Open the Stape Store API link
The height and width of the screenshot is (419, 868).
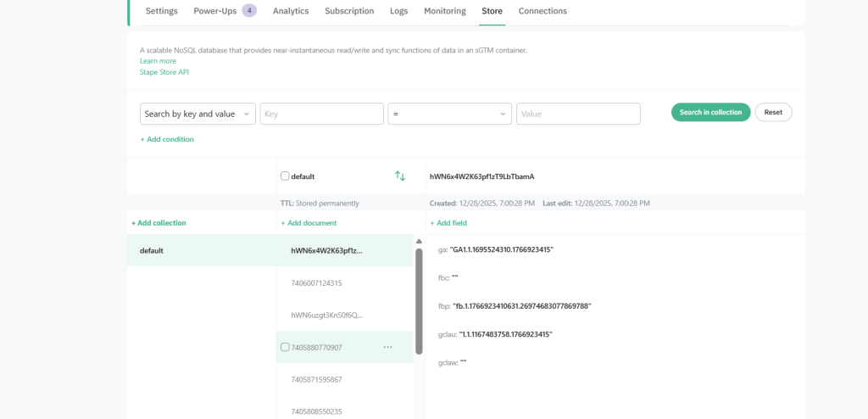pos(164,72)
